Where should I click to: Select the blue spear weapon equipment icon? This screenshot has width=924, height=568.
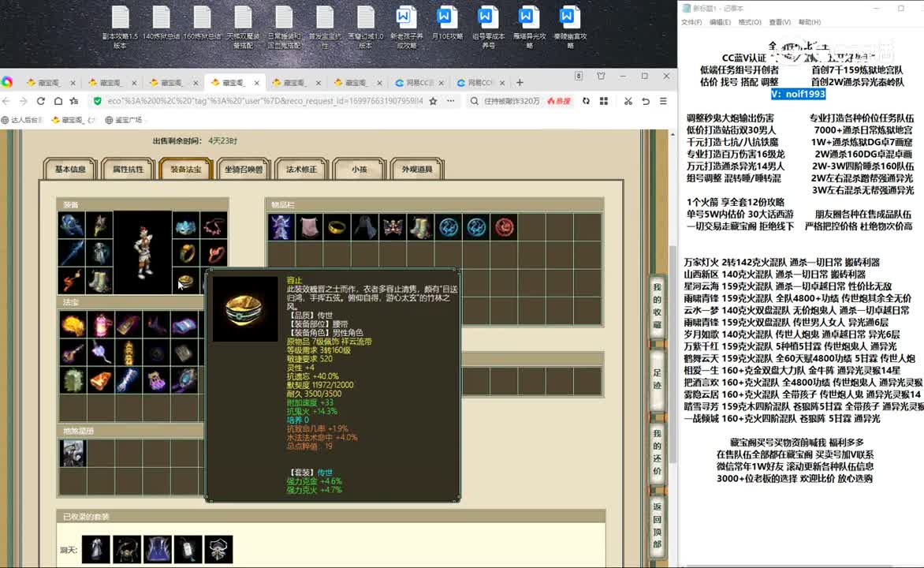72,253
